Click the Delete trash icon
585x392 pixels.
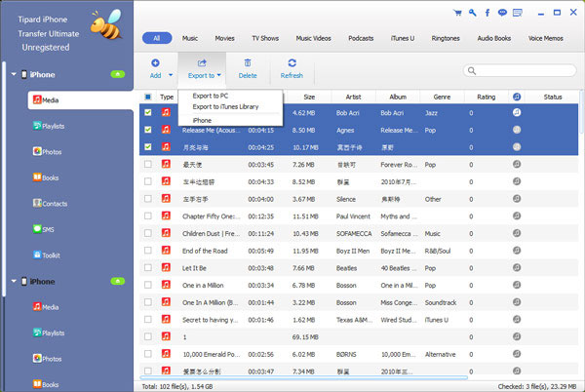[x=248, y=62]
